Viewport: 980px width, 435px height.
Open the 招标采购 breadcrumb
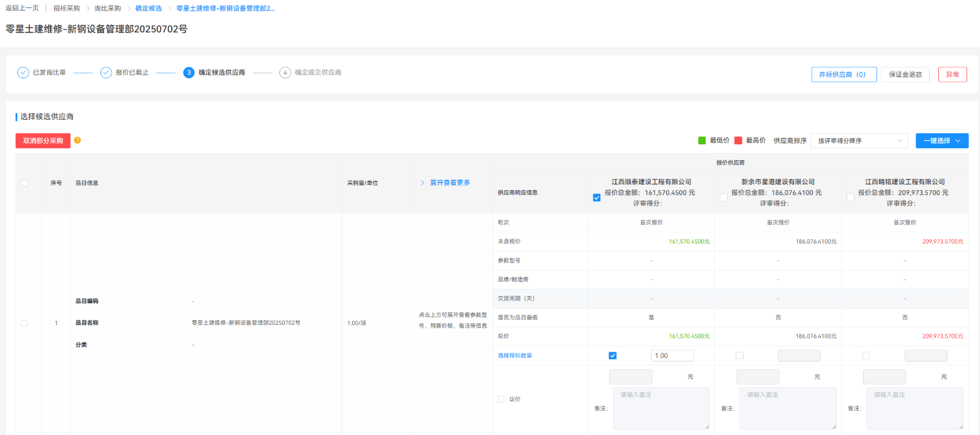[67, 8]
